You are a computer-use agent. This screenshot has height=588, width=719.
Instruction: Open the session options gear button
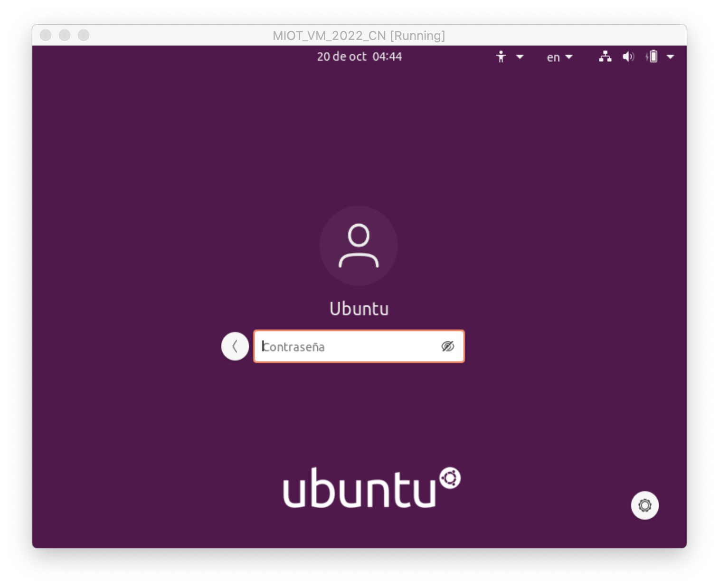tap(644, 505)
